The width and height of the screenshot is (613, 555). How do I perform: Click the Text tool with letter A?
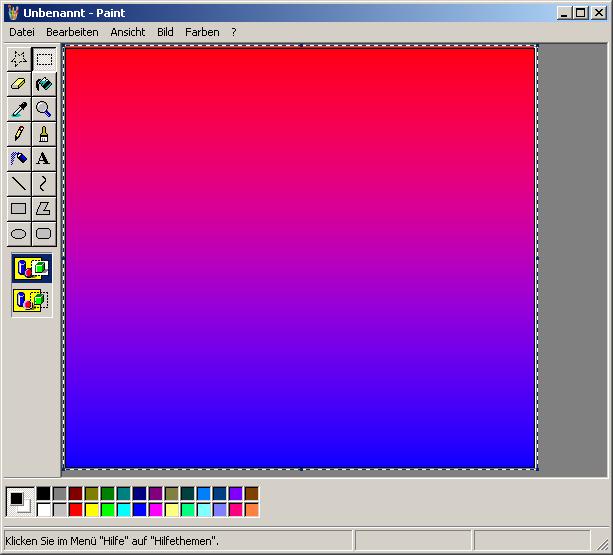click(x=44, y=159)
